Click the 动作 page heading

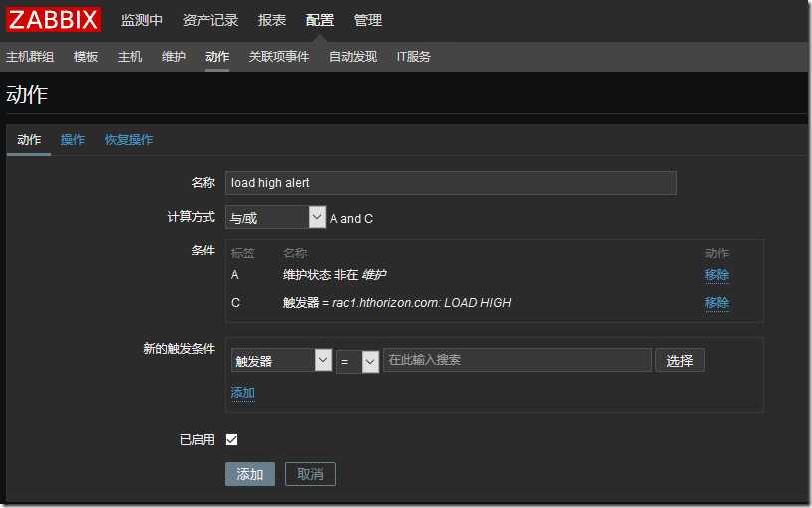[27, 95]
